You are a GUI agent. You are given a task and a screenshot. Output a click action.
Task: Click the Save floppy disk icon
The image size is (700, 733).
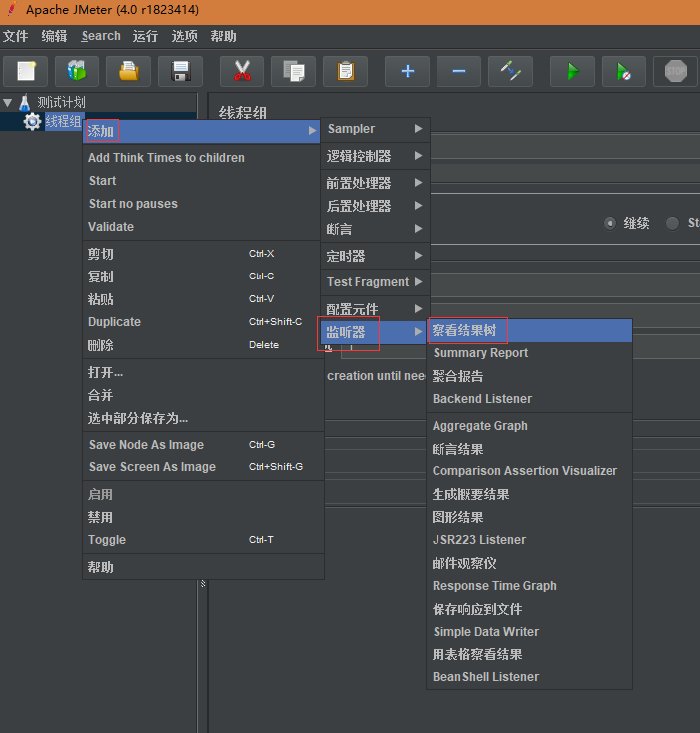[x=181, y=71]
